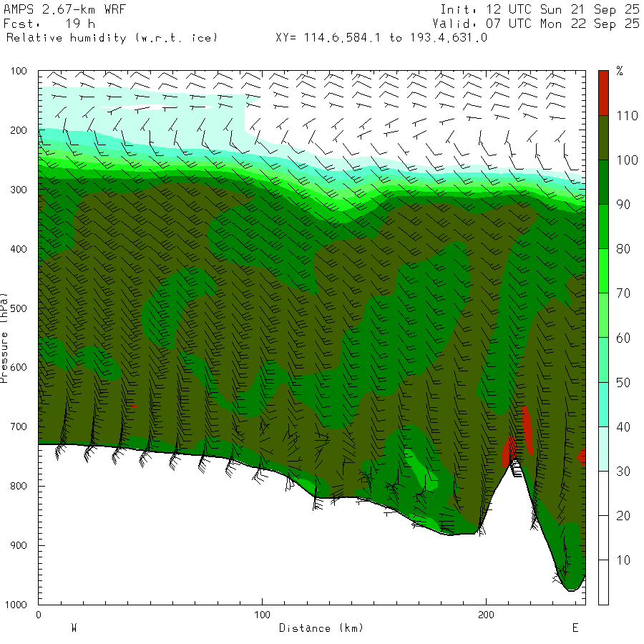This screenshot has width=644, height=644.
Task: Click the 'Valid: 07 UTC Mon 22 Sep 25' text
Action: pos(535,24)
